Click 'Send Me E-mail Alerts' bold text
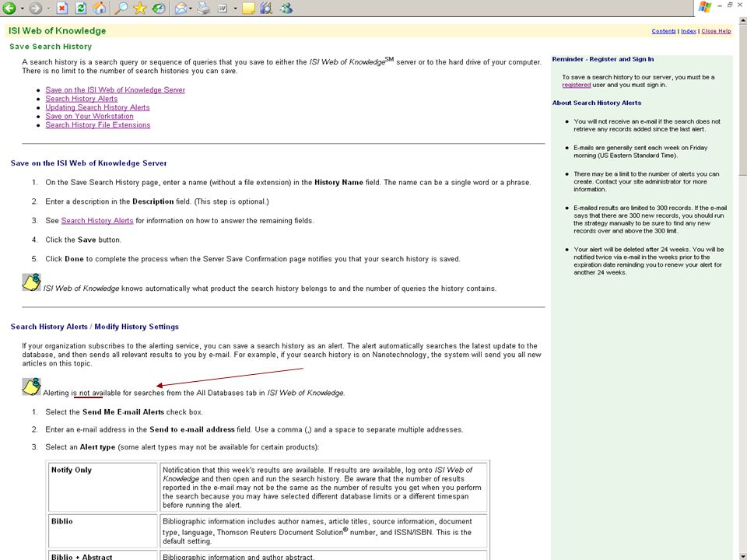The image size is (747, 560). pyautogui.click(x=123, y=412)
